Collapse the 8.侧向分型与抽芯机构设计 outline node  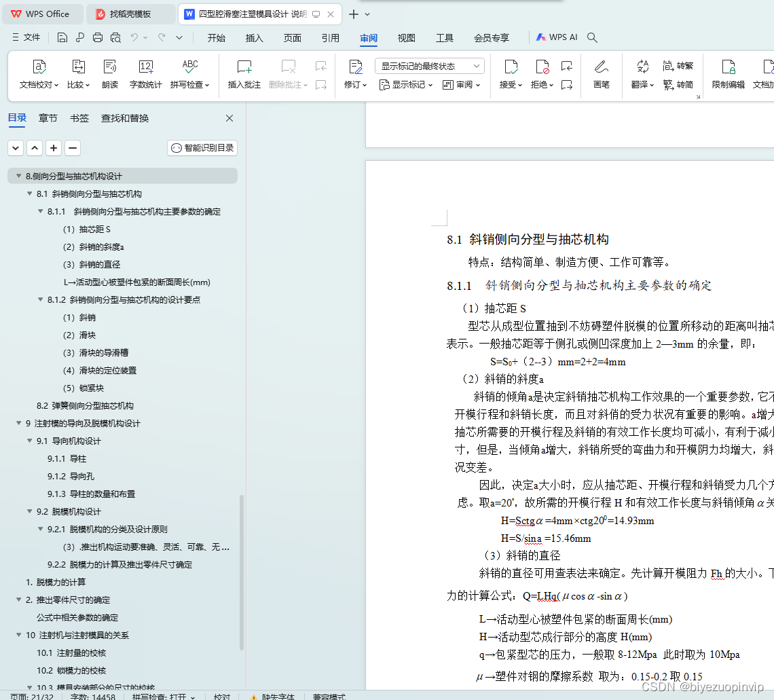point(19,176)
